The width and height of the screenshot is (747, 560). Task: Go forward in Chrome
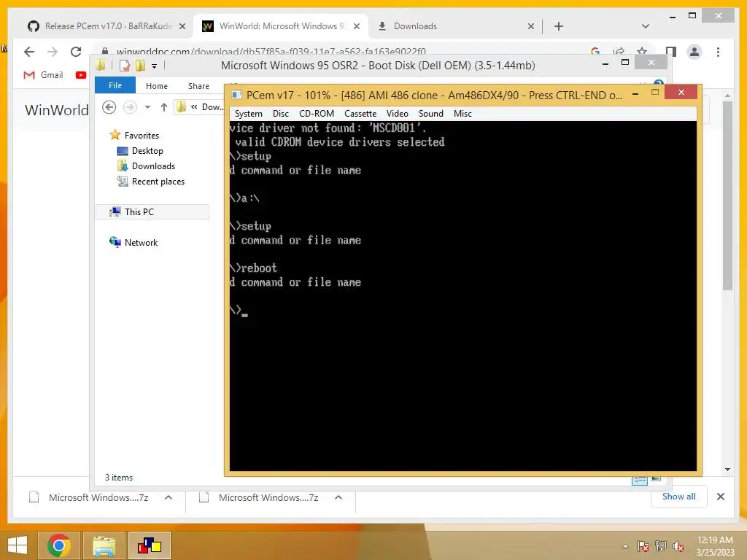53,52
